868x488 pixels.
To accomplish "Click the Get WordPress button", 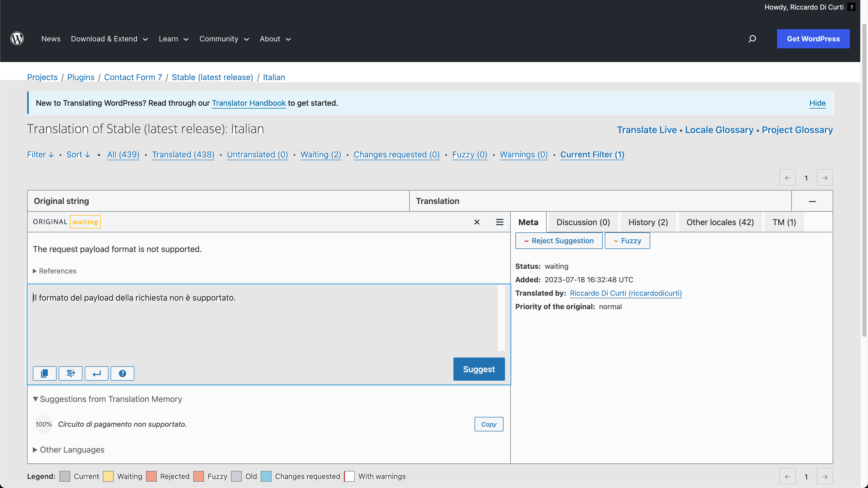I will click(813, 39).
